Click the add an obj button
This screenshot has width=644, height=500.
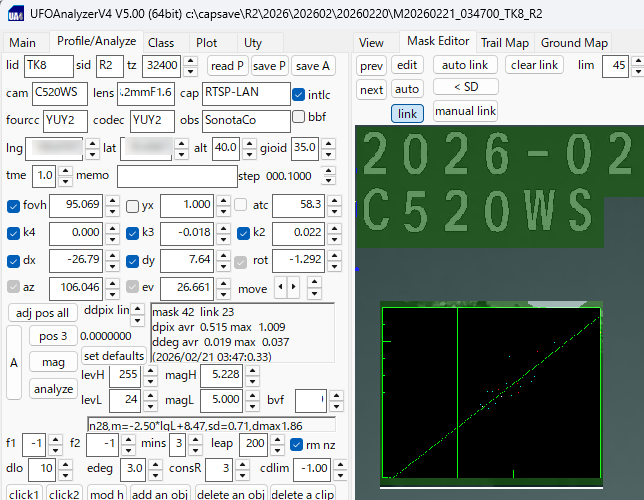click(x=160, y=494)
